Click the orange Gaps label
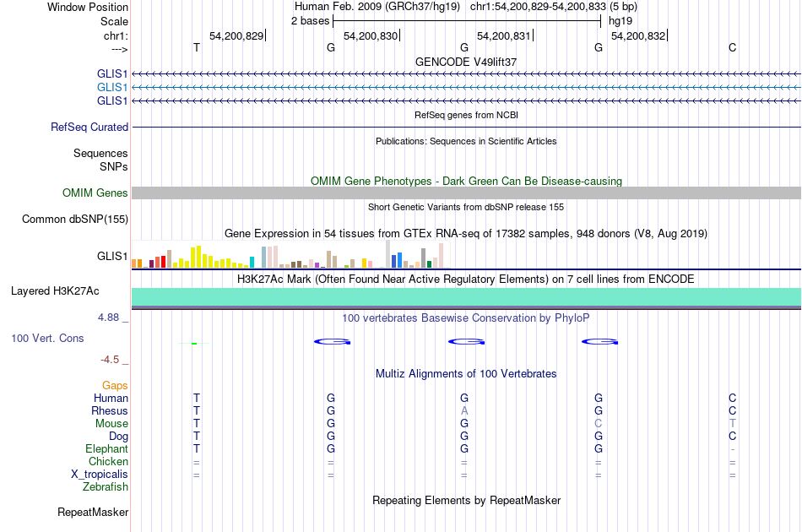This screenshot has height=532, width=802. 115,385
